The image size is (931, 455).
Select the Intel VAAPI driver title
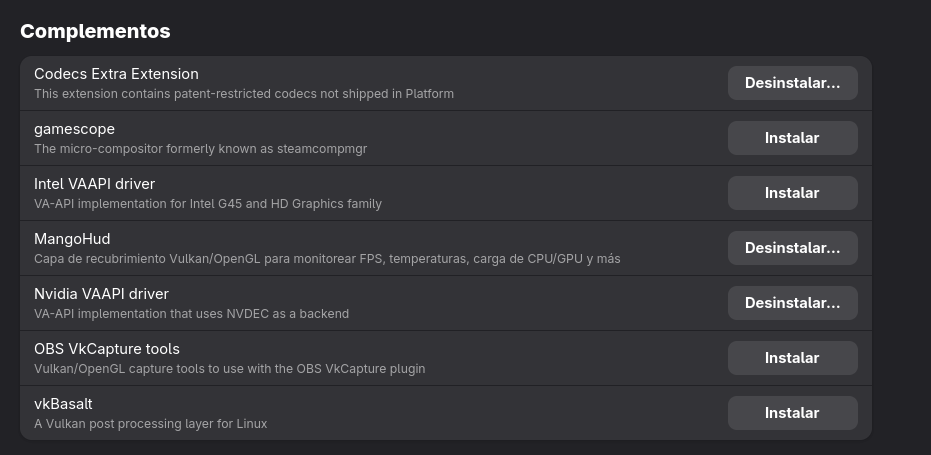94,184
